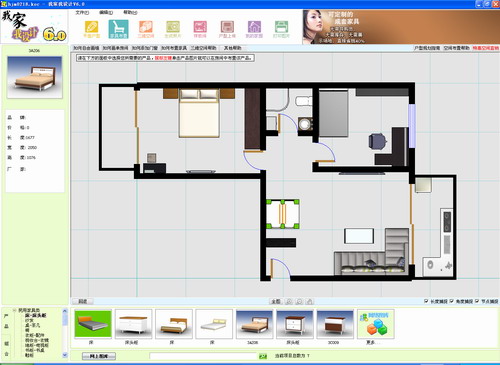Toggle the 节点捕捉 node snap checkbox
Image resolution: width=500 pixels, height=365 pixels.
coord(477,301)
